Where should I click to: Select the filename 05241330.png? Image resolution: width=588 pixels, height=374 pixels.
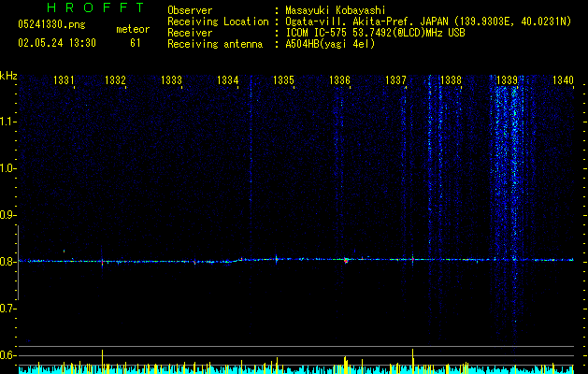click(51, 24)
